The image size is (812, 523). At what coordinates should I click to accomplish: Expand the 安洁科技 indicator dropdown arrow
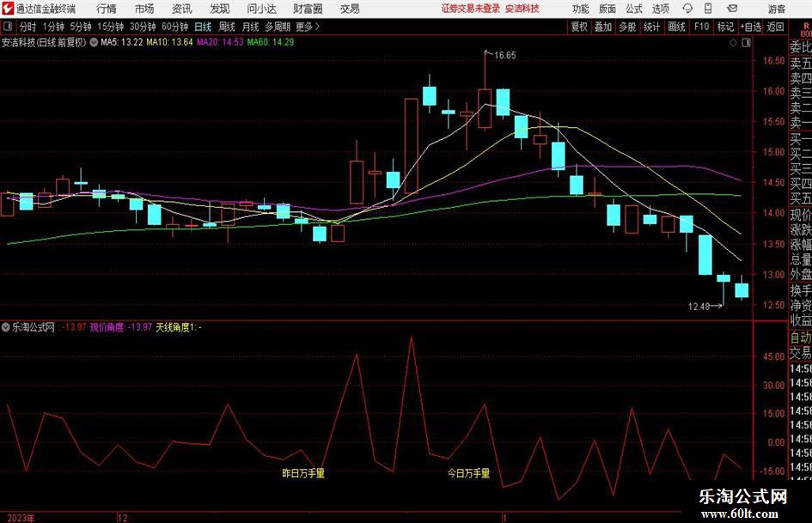94,42
